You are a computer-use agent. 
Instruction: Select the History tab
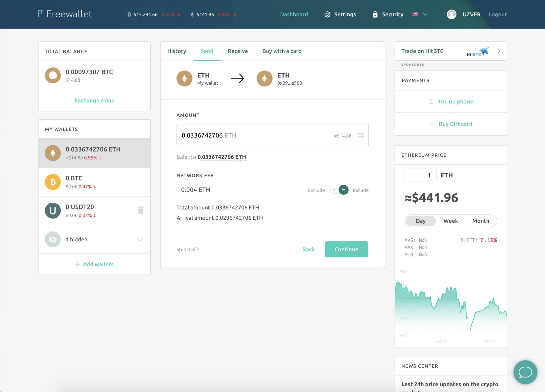177,51
